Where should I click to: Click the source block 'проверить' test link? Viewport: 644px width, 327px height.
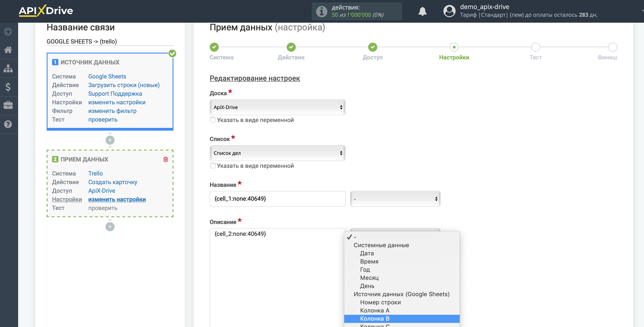click(x=103, y=120)
